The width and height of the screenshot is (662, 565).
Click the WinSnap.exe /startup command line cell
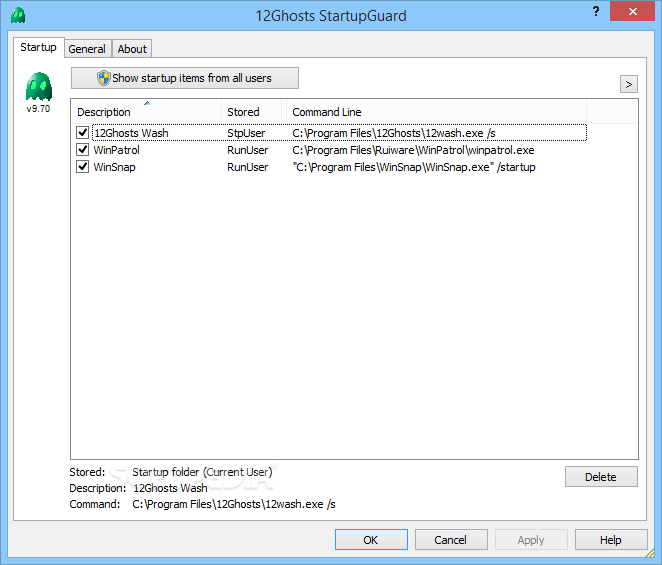pyautogui.click(x=414, y=167)
